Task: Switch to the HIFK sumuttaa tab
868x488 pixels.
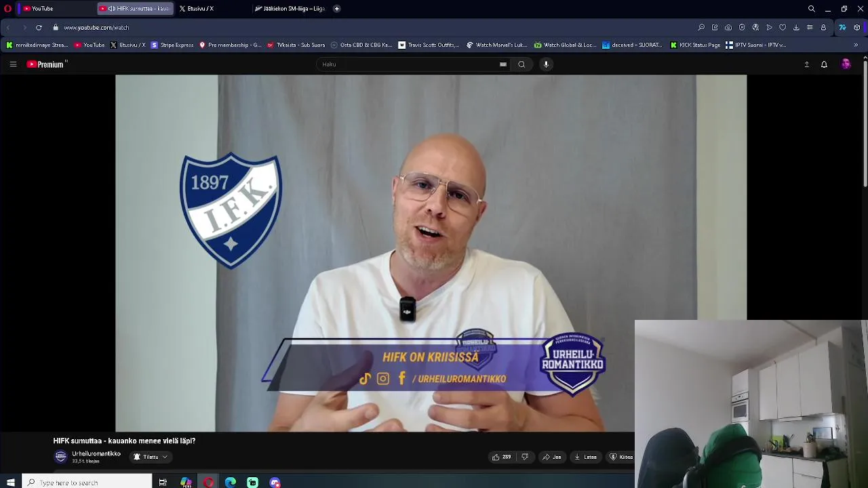Action: (134, 9)
